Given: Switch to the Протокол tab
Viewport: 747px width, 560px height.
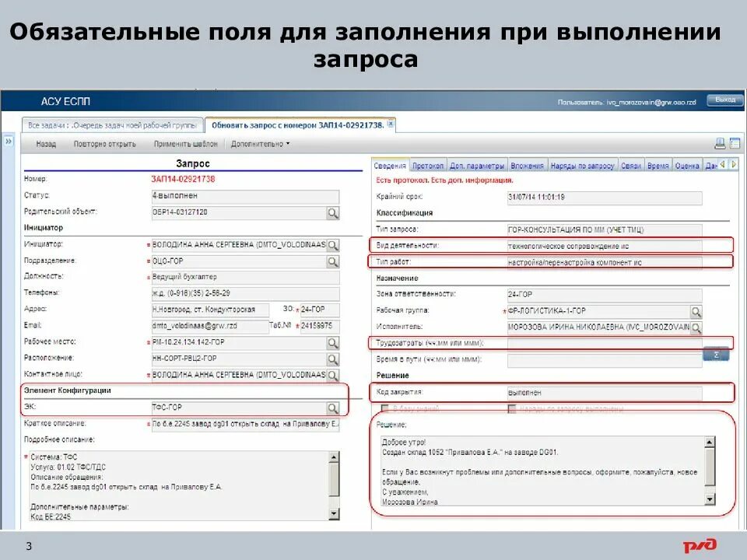Looking at the screenshot, I should pyautogui.click(x=428, y=166).
